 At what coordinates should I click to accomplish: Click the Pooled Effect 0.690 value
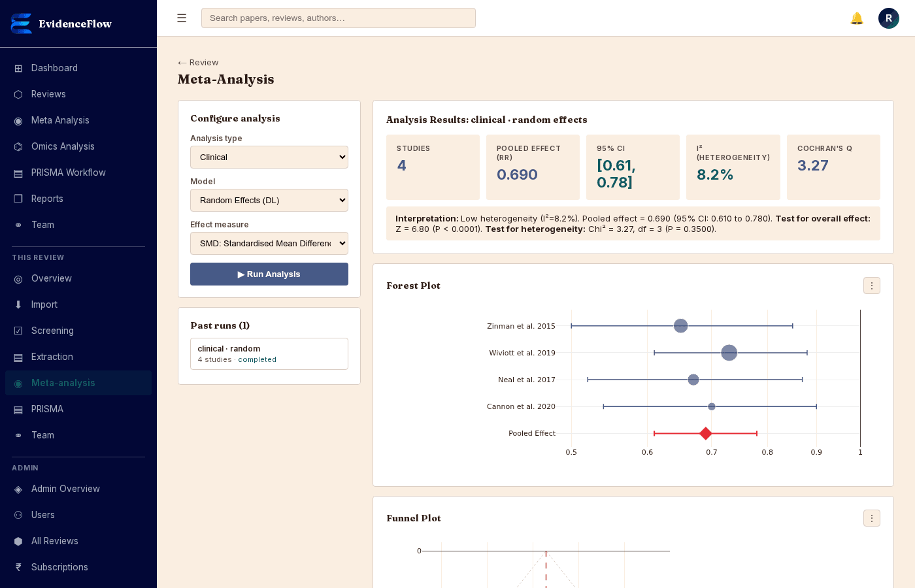coord(517,174)
